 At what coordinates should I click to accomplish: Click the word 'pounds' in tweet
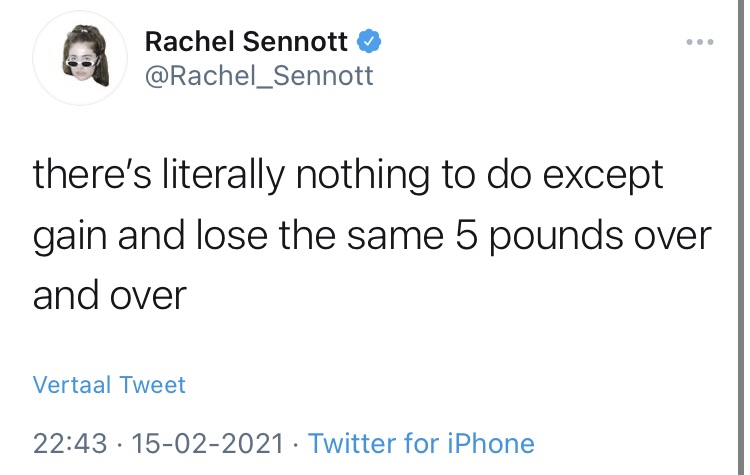tap(556, 237)
